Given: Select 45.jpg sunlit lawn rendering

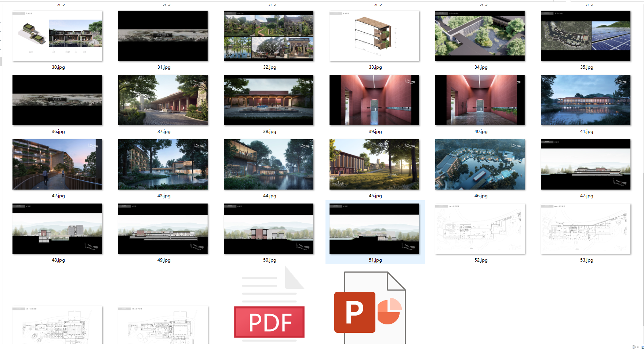Looking at the screenshot, I should tap(374, 164).
